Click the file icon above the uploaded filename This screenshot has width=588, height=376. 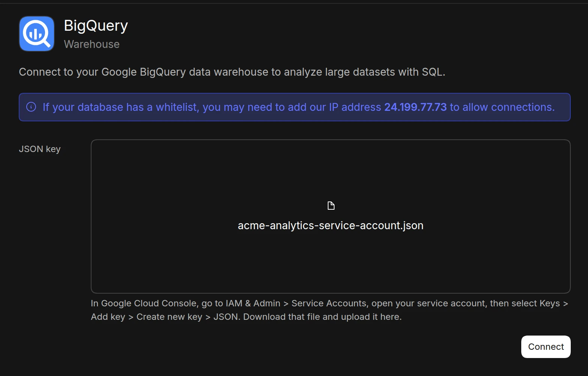click(331, 206)
